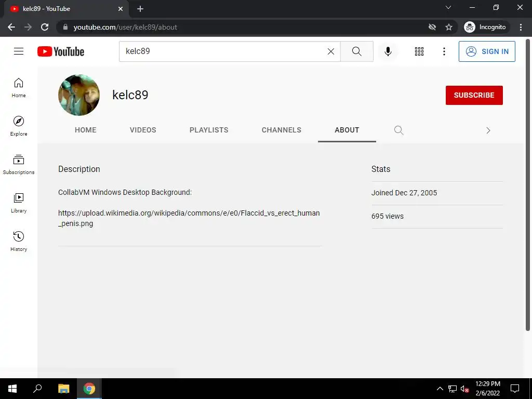Switch to the VIDEOS tab

click(x=143, y=130)
